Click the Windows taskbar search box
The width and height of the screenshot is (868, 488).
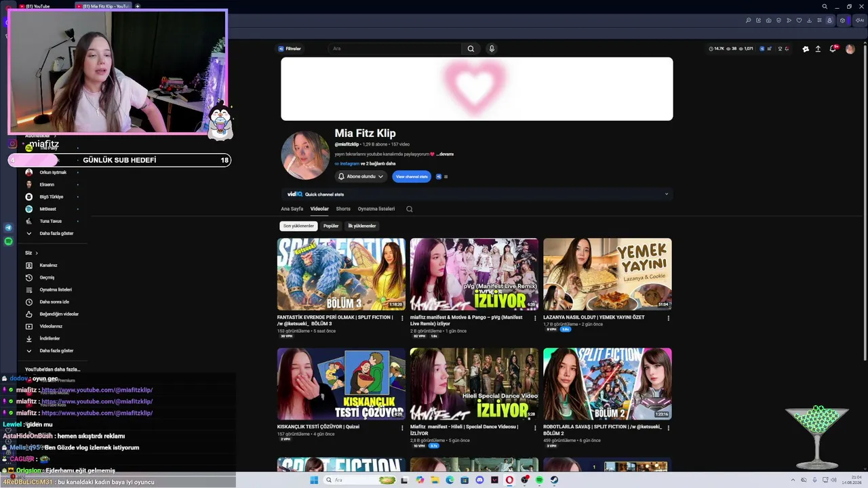pos(360,480)
